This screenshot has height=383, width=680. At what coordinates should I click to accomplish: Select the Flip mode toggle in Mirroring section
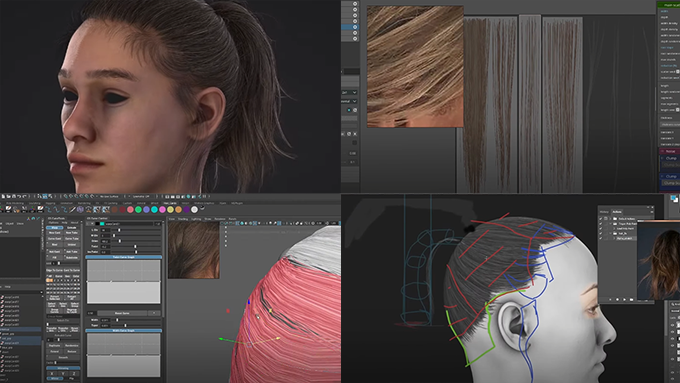pos(72,379)
